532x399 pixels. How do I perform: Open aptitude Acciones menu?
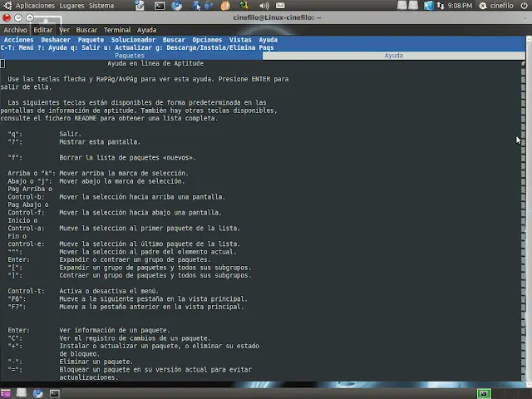[18, 40]
